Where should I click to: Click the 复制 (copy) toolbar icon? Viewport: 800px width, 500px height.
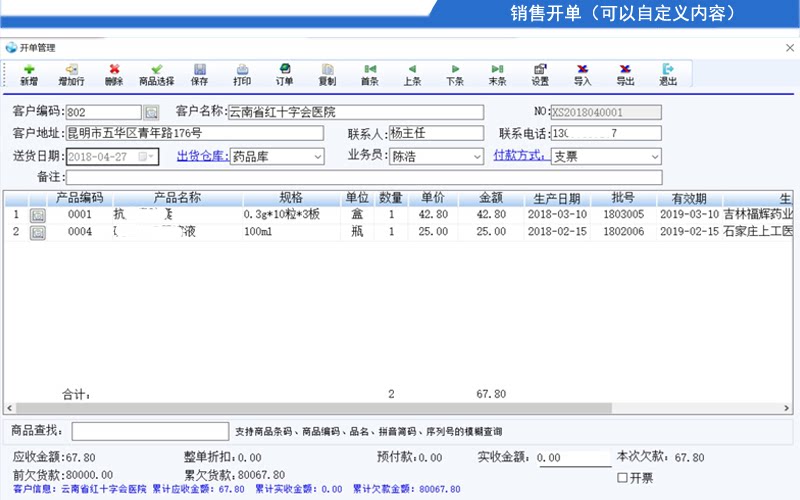point(327,74)
